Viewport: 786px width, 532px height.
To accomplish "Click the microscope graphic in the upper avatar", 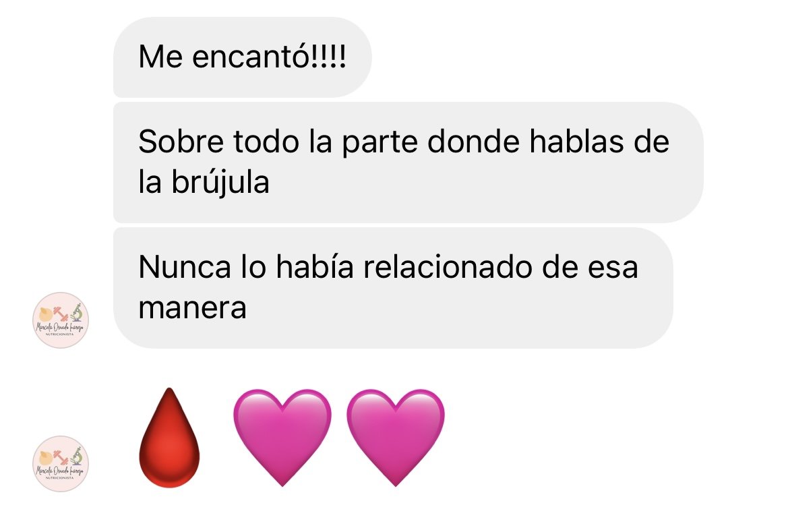I will (x=75, y=313).
